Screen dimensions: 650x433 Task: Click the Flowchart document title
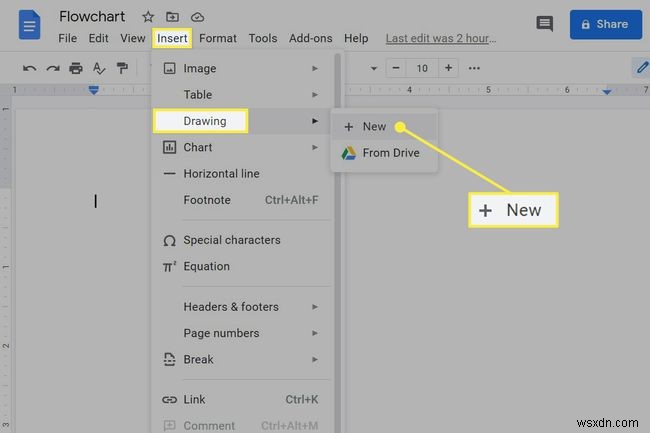click(x=92, y=17)
